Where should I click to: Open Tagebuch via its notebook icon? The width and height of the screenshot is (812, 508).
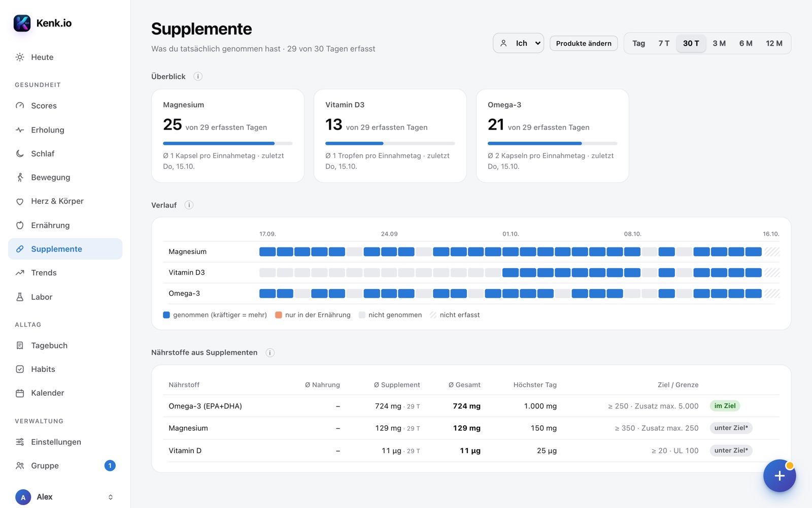pos(20,345)
